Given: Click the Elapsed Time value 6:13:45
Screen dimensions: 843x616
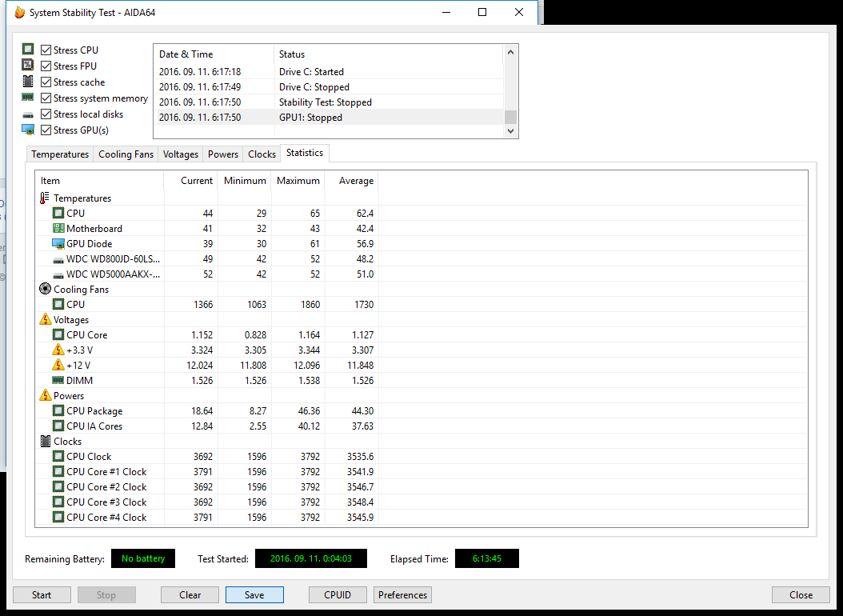Looking at the screenshot, I should click(x=486, y=558).
